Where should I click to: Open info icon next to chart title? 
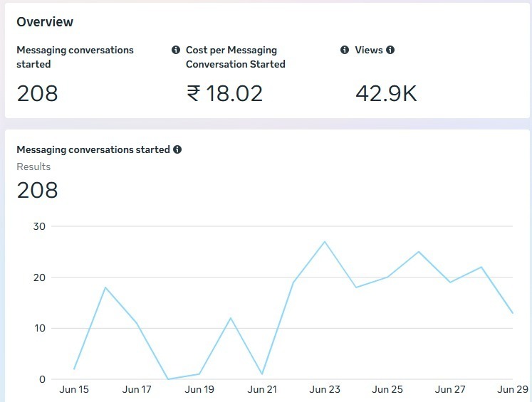177,149
